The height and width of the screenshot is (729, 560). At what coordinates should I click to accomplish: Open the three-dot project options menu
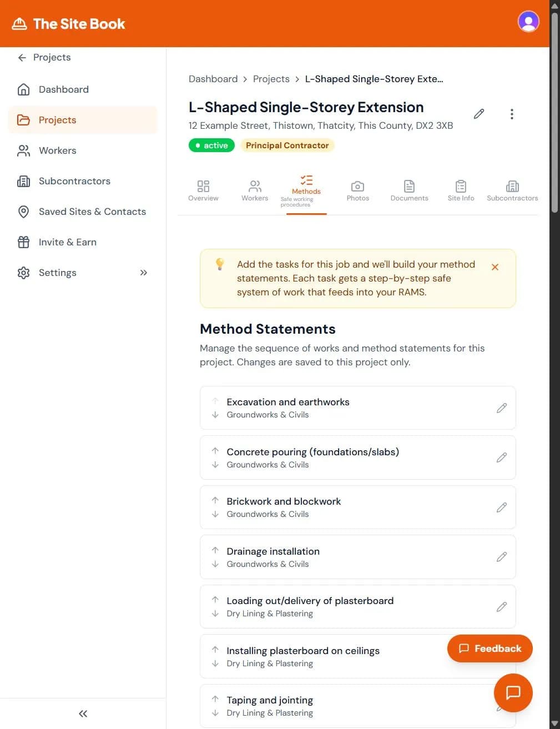pyautogui.click(x=512, y=114)
